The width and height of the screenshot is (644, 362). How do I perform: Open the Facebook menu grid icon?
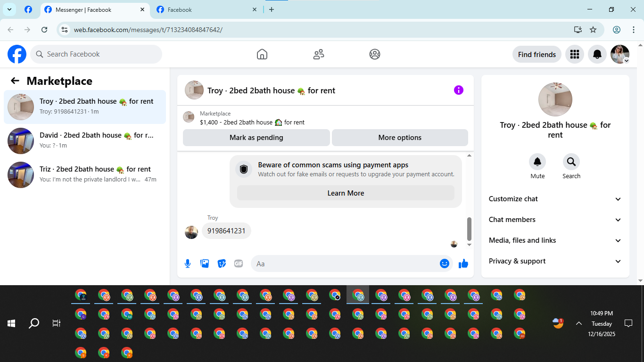click(x=574, y=54)
